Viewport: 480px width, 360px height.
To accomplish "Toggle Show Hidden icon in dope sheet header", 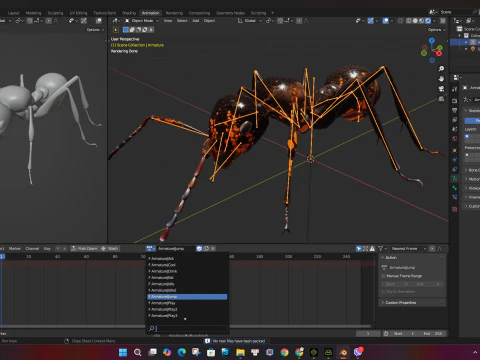I will [365, 248].
